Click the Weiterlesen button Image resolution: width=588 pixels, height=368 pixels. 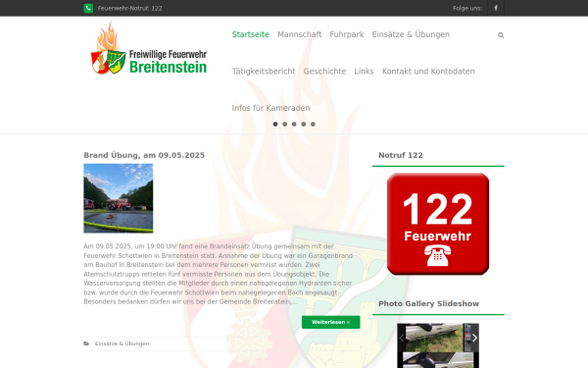[331, 322]
